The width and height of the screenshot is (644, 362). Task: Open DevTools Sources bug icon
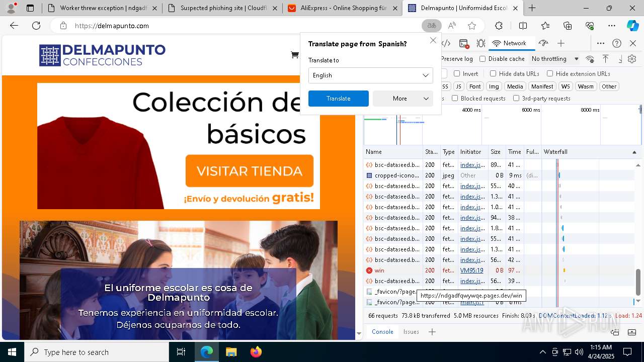[x=480, y=43]
